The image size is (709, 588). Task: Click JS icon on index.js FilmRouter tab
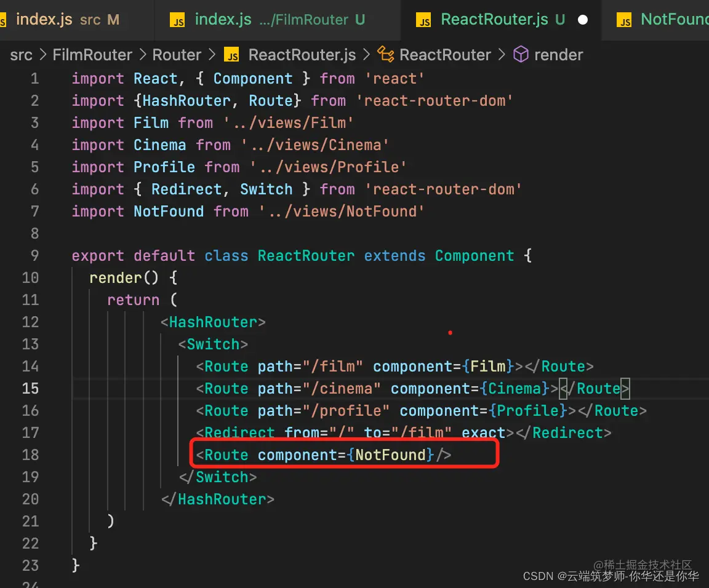pyautogui.click(x=177, y=20)
